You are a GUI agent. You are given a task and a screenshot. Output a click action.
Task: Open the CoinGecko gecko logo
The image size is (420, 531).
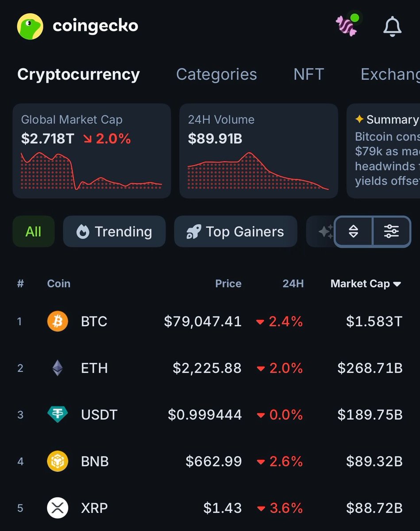30,27
